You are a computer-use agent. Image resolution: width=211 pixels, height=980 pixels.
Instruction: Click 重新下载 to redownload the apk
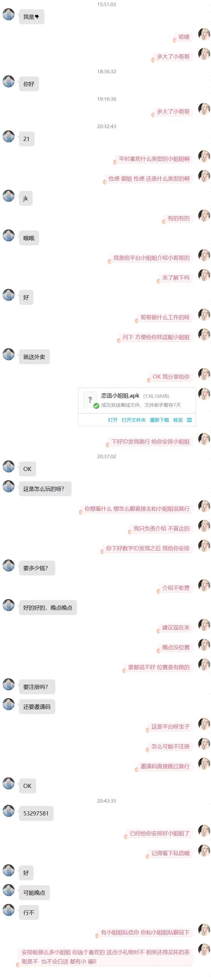click(159, 420)
